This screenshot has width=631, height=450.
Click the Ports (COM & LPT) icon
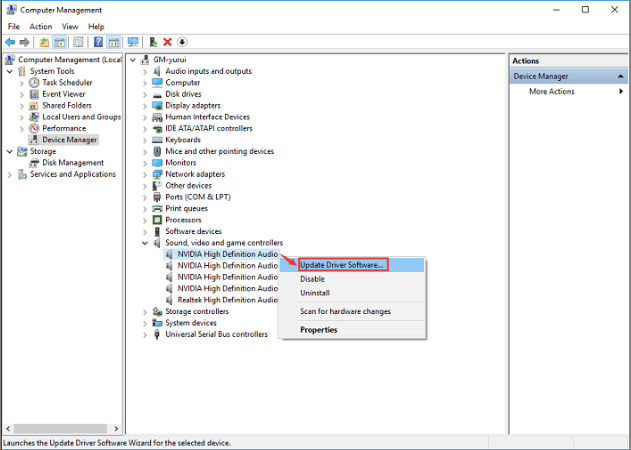click(x=157, y=197)
